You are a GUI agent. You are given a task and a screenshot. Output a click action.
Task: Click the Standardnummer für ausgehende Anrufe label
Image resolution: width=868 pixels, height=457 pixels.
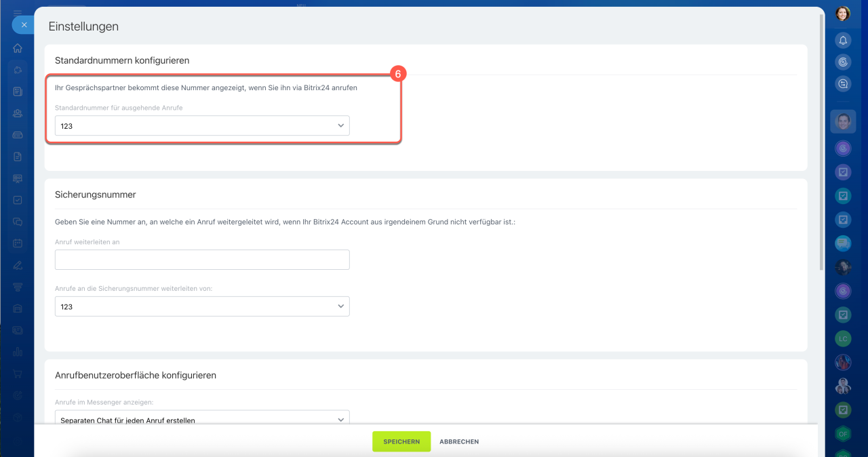(x=119, y=108)
